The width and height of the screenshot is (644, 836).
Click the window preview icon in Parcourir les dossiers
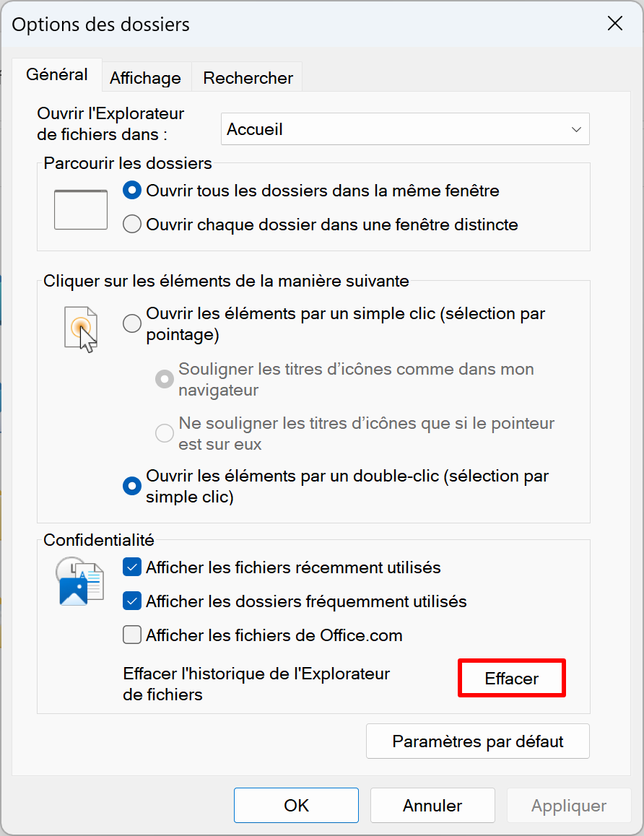pos(81,209)
